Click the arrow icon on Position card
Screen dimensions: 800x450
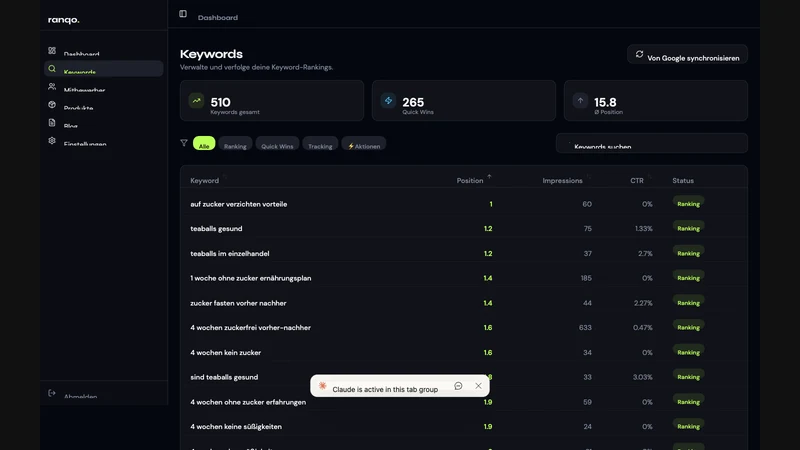click(x=580, y=101)
